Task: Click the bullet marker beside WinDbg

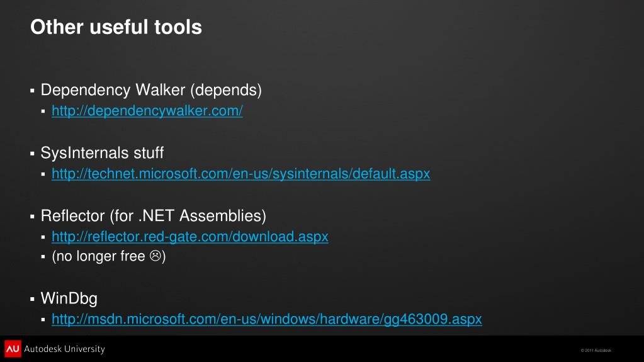Action: [x=33, y=299]
